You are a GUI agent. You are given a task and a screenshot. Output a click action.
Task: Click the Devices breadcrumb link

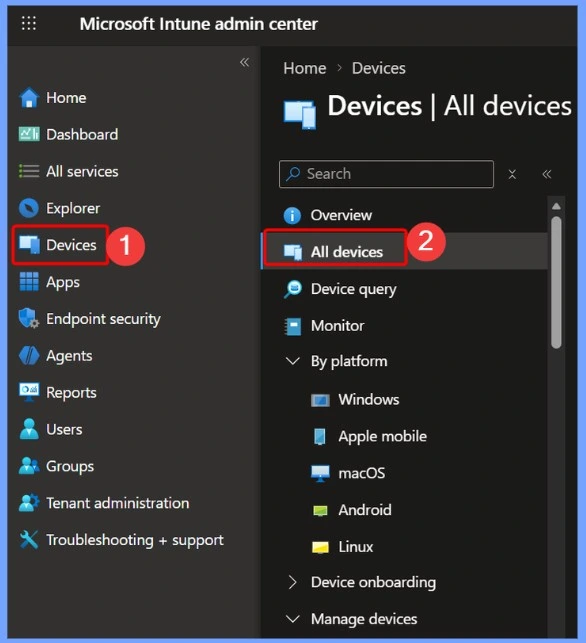point(379,68)
